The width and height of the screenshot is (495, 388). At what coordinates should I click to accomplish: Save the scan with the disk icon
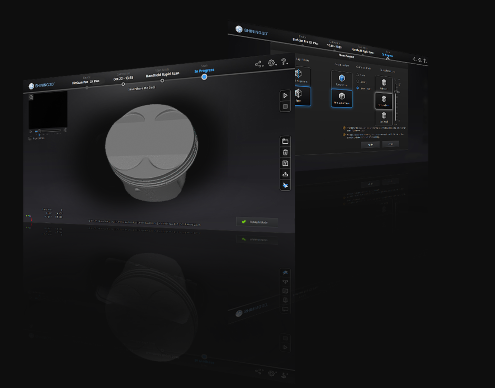point(285,163)
